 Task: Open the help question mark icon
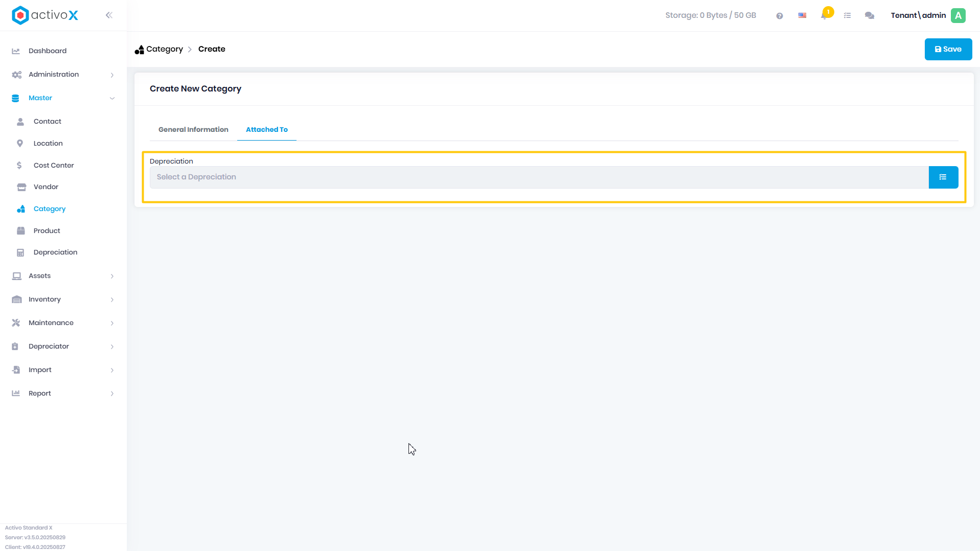point(779,16)
